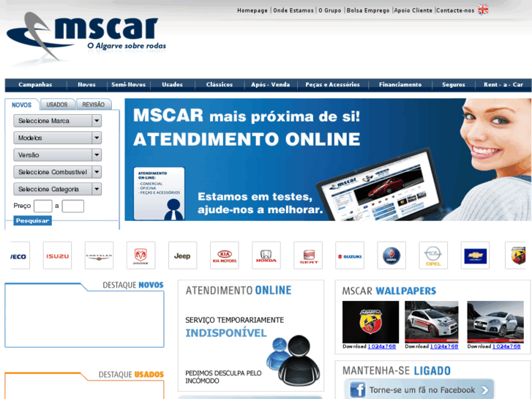This screenshot has width=532, height=399.
Task: Select the Saab brand logo
Action: [x=391, y=256]
